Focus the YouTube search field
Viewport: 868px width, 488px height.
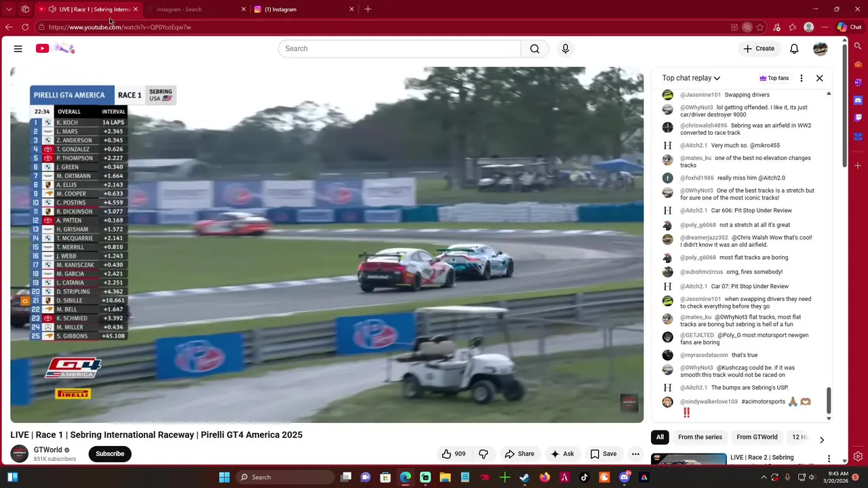point(399,49)
